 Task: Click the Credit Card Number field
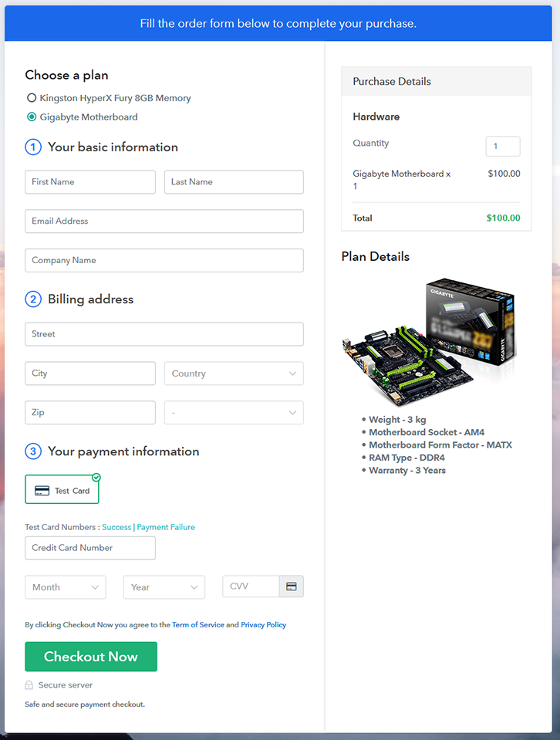point(90,548)
